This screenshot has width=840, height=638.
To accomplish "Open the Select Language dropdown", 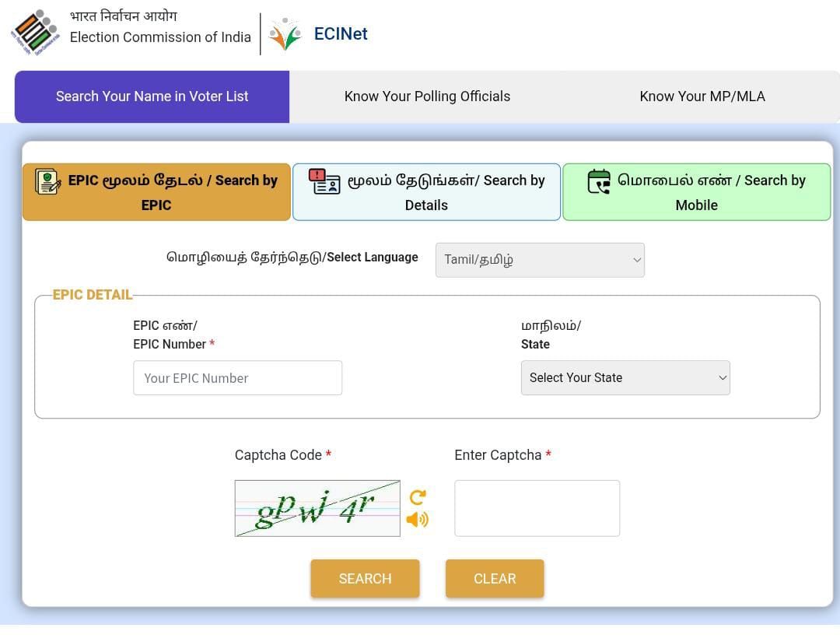I will click(540, 260).
